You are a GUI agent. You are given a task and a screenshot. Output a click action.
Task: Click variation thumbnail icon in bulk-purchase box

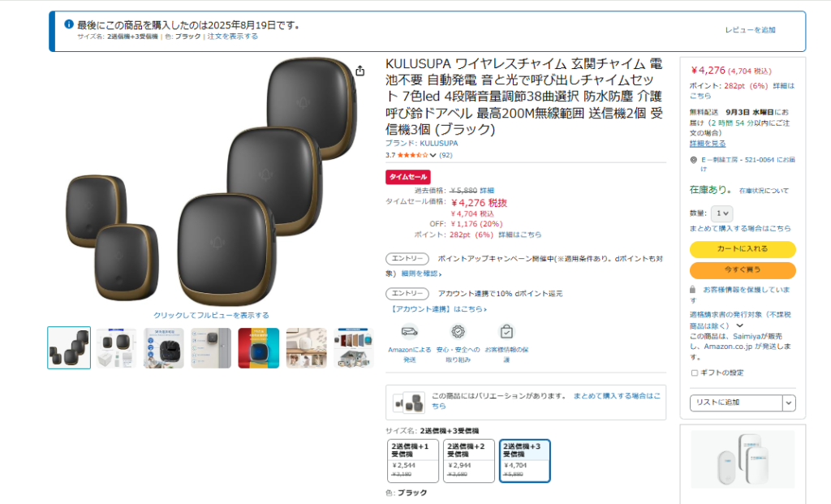pos(409,403)
